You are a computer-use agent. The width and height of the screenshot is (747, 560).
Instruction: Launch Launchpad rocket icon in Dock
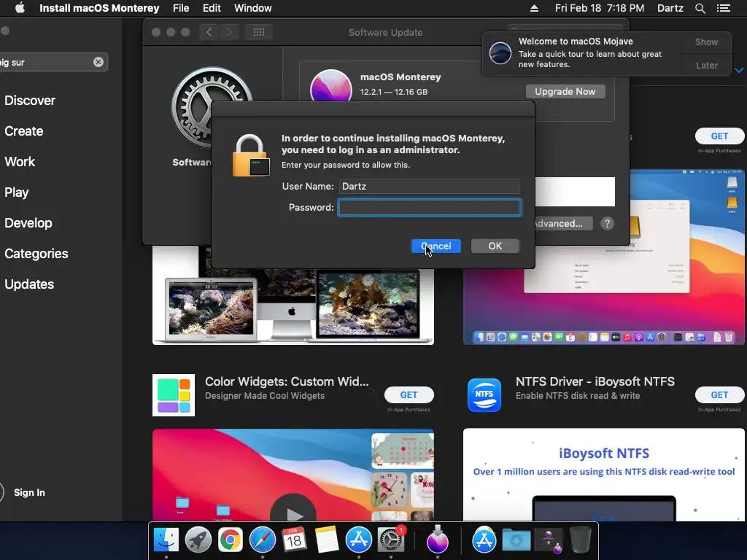[x=198, y=540]
